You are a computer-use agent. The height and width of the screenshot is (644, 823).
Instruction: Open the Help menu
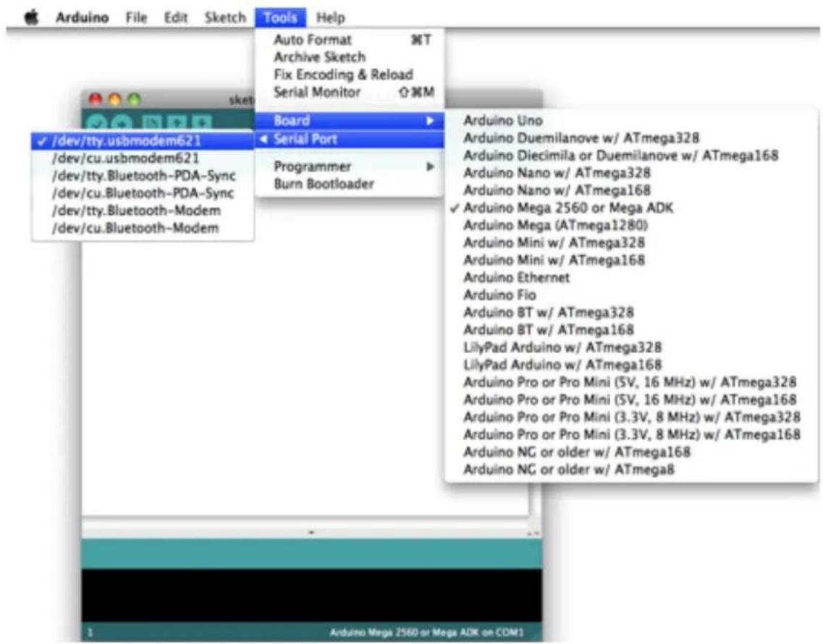tap(331, 17)
